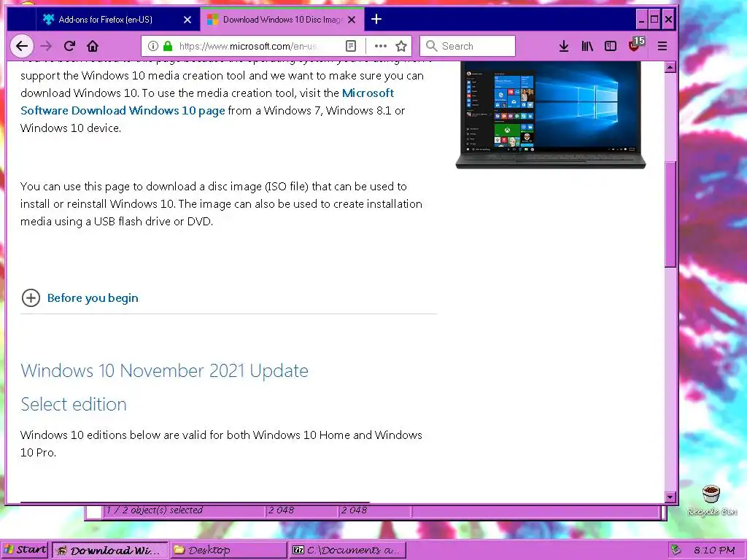Click the green padlock security icon
The height and width of the screenshot is (560, 747).
tap(168, 46)
